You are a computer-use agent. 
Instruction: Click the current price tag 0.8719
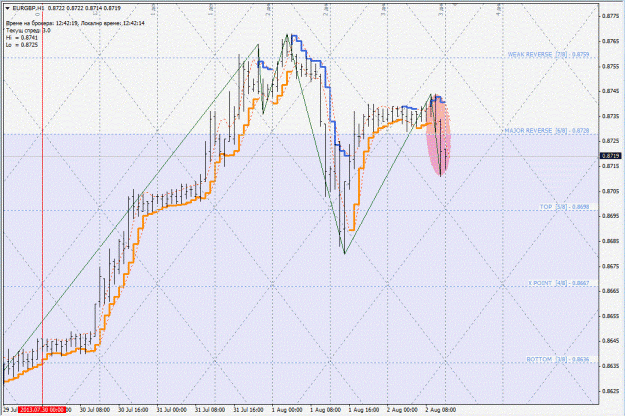(611, 156)
